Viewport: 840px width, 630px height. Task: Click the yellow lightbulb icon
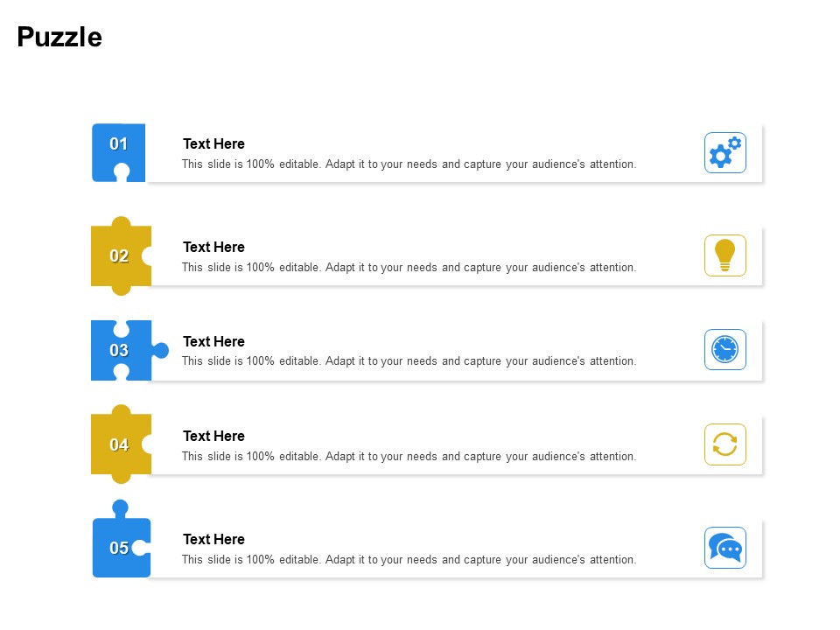pyautogui.click(x=724, y=255)
